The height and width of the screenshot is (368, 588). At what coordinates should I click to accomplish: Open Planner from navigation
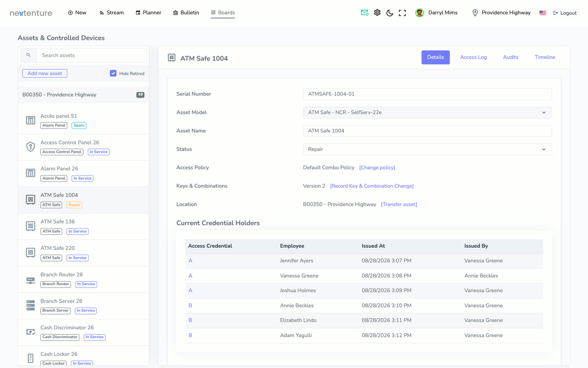(x=148, y=13)
